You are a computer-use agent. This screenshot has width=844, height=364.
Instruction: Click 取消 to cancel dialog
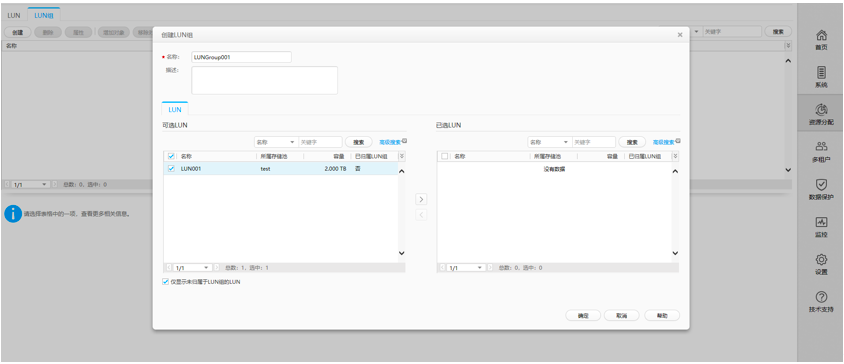pos(622,316)
